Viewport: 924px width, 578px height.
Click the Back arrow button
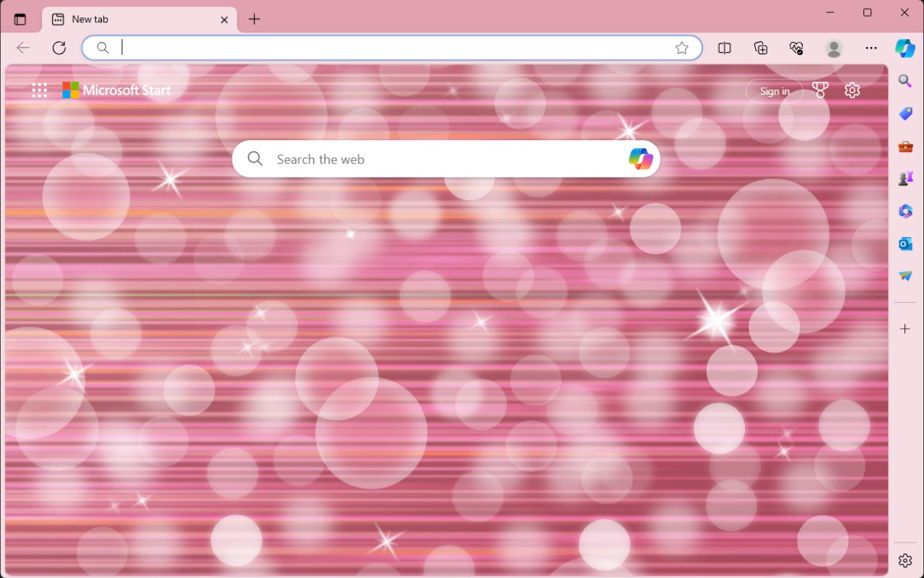tap(23, 48)
